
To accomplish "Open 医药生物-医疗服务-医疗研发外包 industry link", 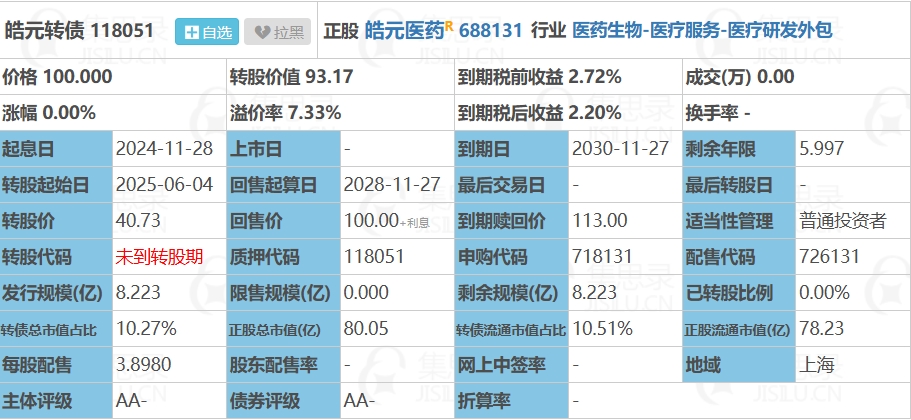I will (702, 30).
